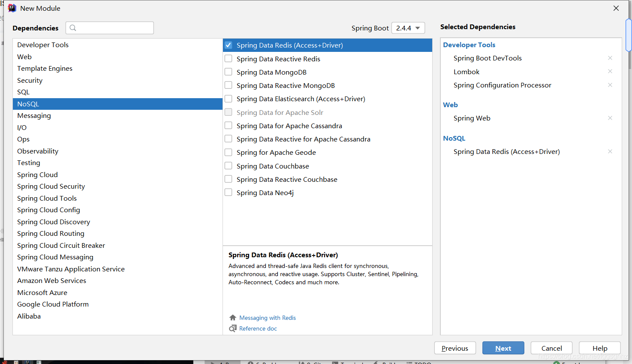Open the Testing category
The height and width of the screenshot is (364, 632).
[117, 162]
